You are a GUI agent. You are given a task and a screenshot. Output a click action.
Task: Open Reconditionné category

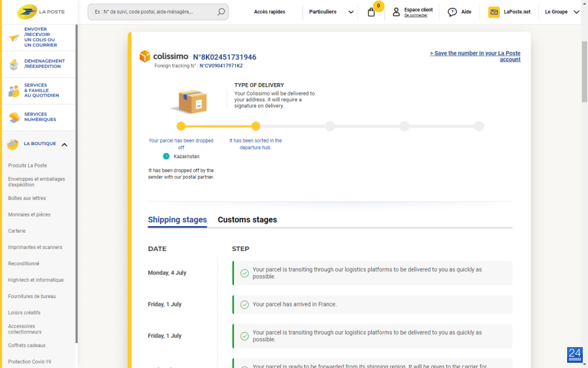tap(24, 263)
